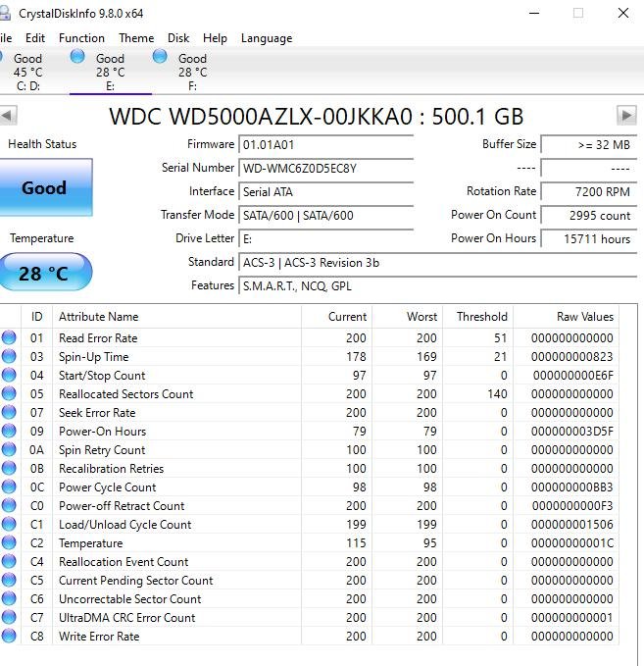Click status orb for UltraDMA CRC Error Count
This screenshot has height=666, width=644.
[9, 617]
